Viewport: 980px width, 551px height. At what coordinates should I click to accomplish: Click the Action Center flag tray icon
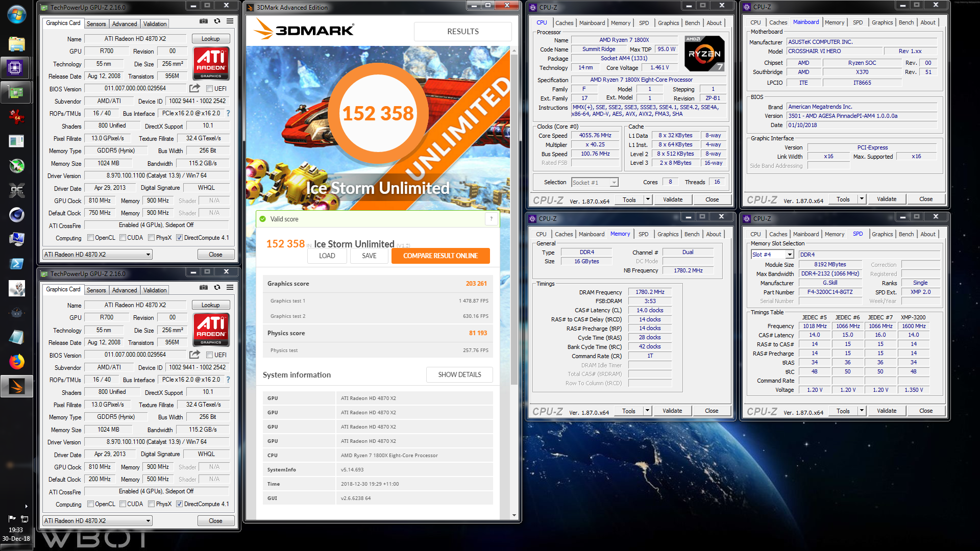pyautogui.click(x=12, y=518)
